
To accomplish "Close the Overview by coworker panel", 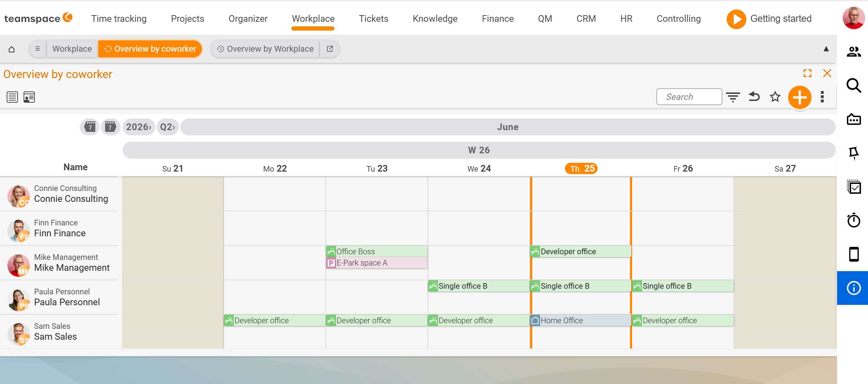I will click(x=827, y=73).
